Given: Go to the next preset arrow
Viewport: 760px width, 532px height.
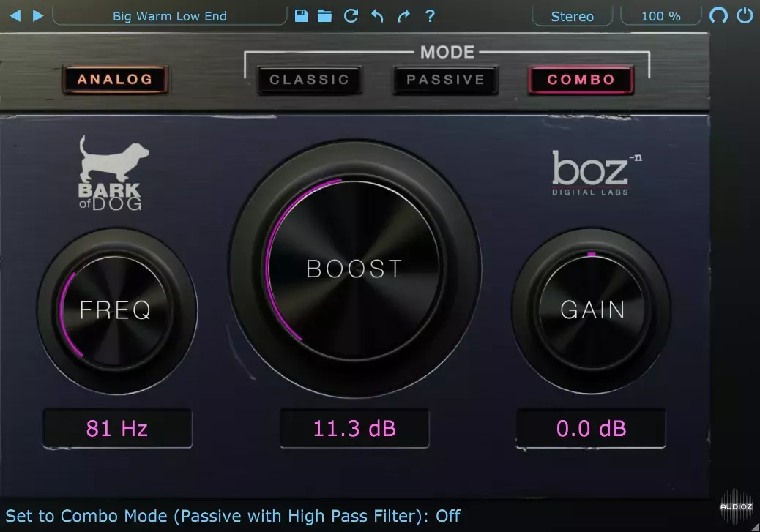Looking at the screenshot, I should point(38,16).
